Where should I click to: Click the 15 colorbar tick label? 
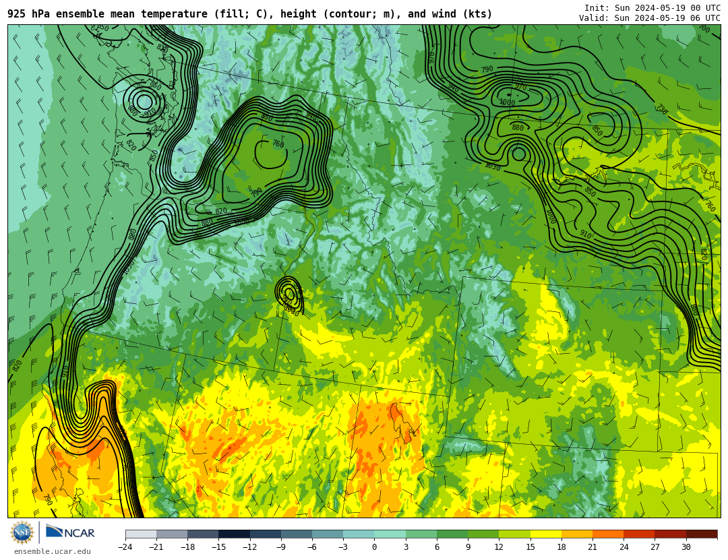(530, 547)
